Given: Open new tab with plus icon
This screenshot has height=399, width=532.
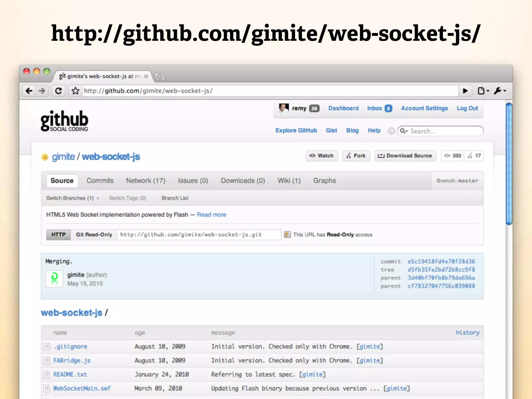Looking at the screenshot, I should coord(160,77).
